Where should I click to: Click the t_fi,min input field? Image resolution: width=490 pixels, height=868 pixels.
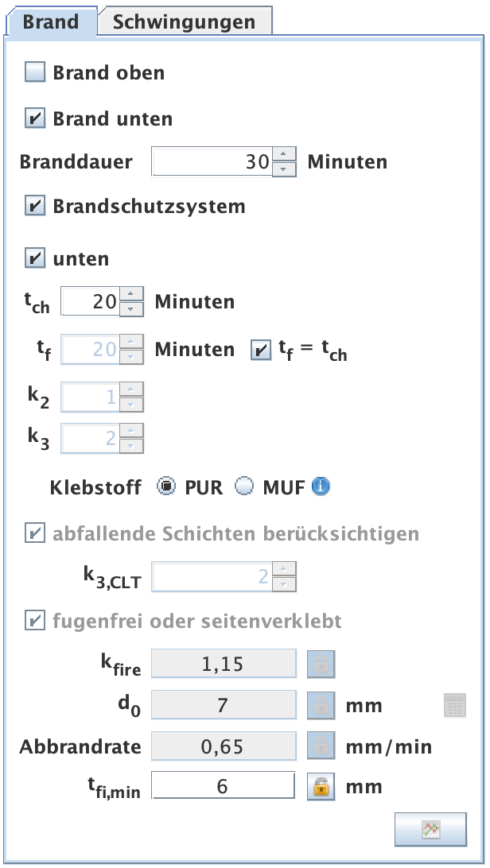click(223, 787)
